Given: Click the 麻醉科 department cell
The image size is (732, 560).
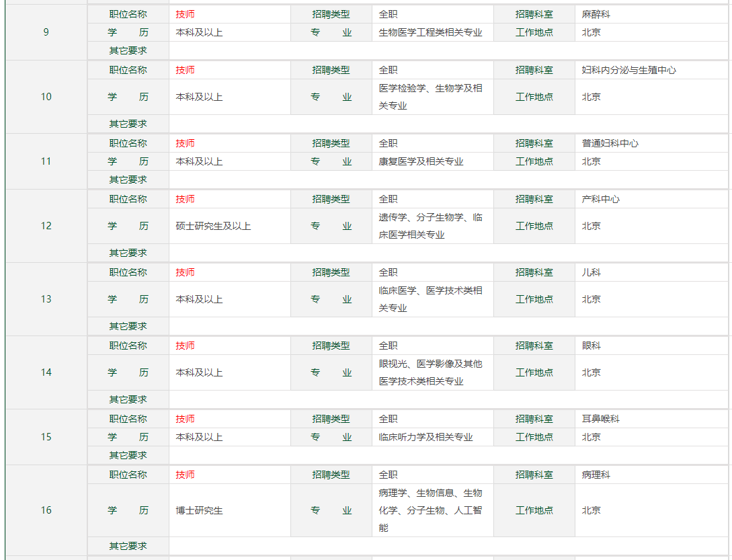Looking at the screenshot, I should pos(596,14).
